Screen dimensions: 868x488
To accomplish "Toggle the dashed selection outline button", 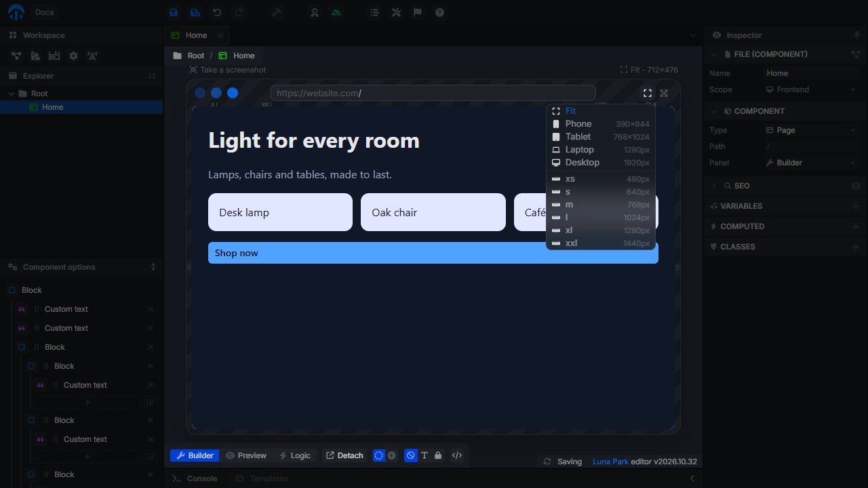I will click(x=378, y=455).
